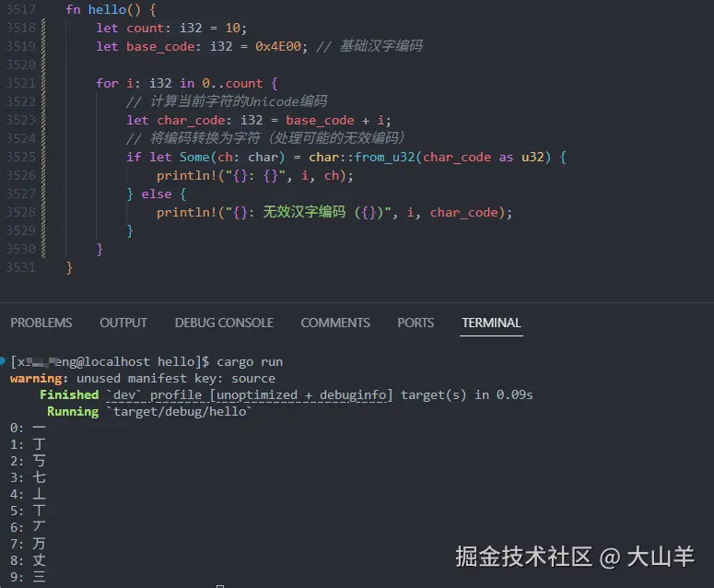Select the DEBUG CONSOLE tab

point(224,323)
